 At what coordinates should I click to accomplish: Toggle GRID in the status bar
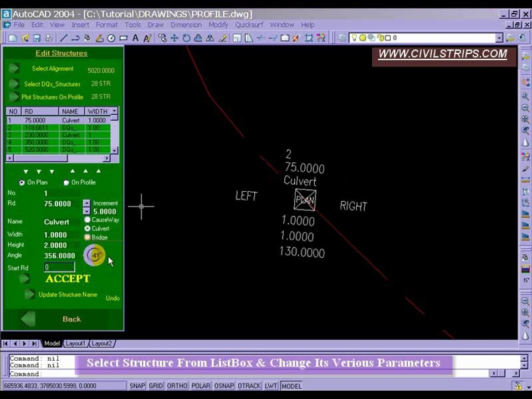pos(156,386)
